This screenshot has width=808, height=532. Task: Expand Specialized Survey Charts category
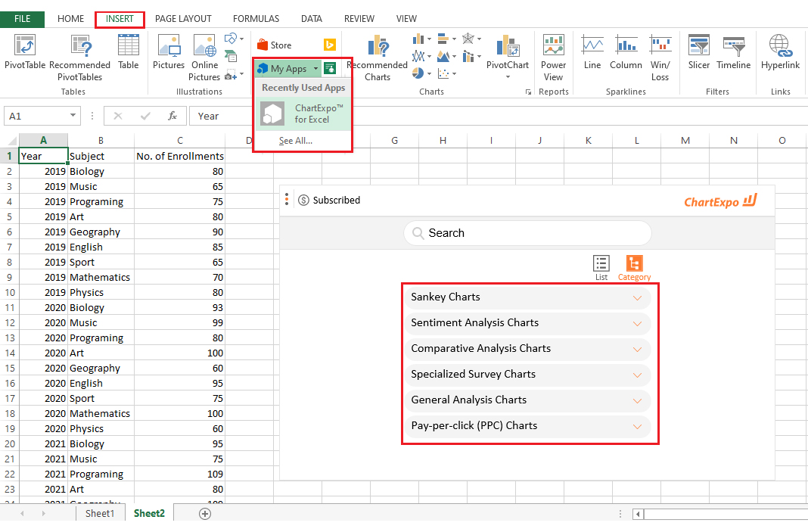527,375
